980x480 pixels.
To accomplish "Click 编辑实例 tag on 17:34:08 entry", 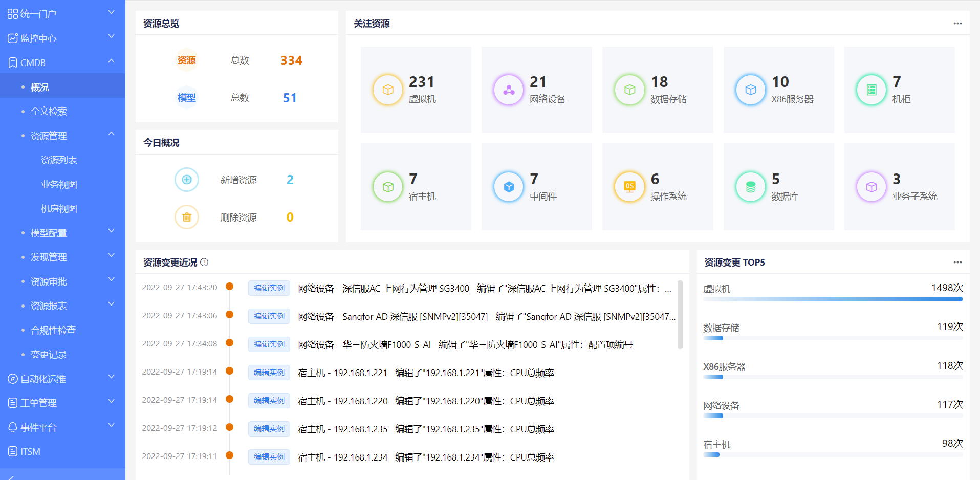I will click(x=269, y=344).
